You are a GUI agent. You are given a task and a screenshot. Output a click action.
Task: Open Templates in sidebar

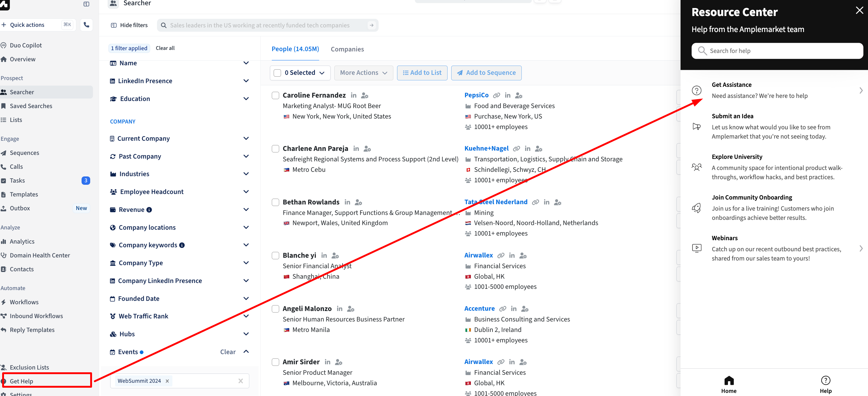coord(24,194)
